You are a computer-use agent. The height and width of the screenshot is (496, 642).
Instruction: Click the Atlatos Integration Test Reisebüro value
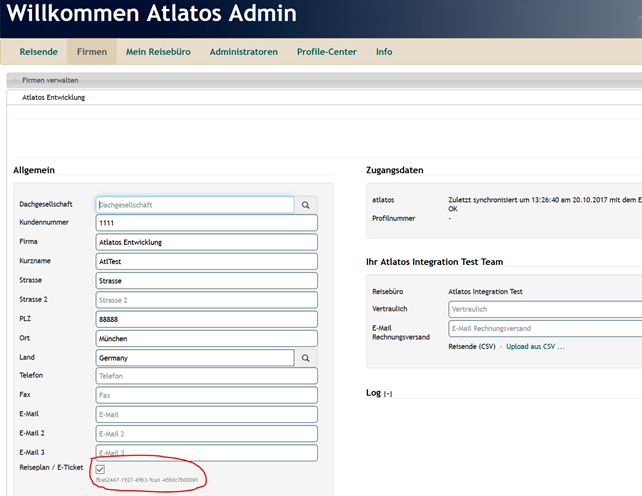coord(485,292)
